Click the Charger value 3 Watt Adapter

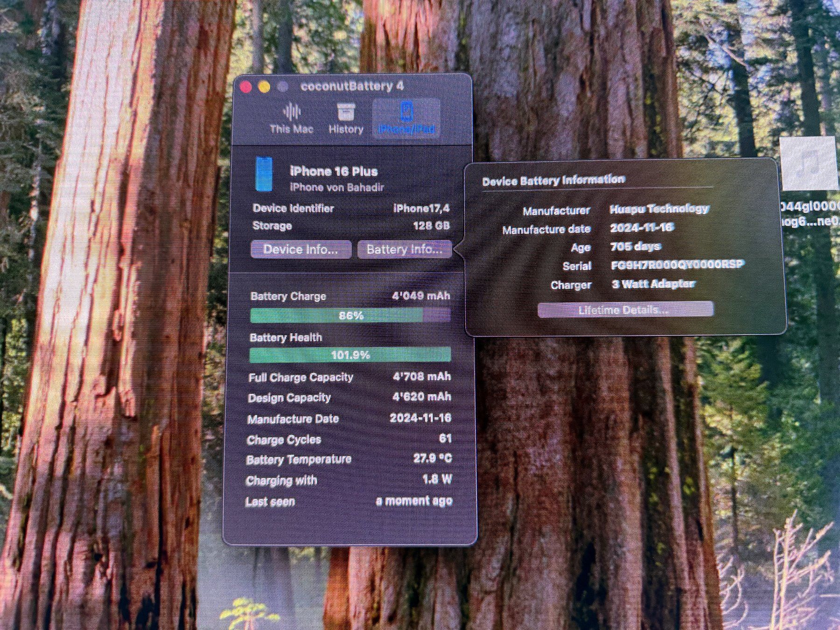click(653, 284)
